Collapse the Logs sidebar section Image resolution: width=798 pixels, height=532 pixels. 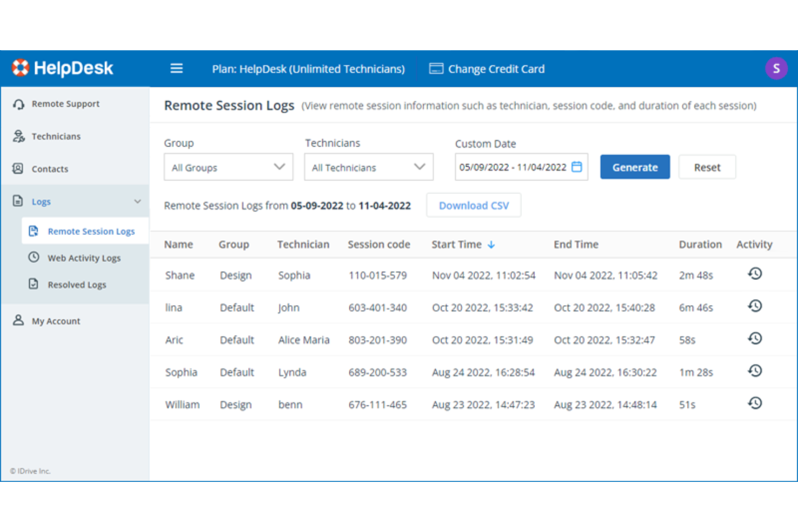pyautogui.click(x=137, y=202)
